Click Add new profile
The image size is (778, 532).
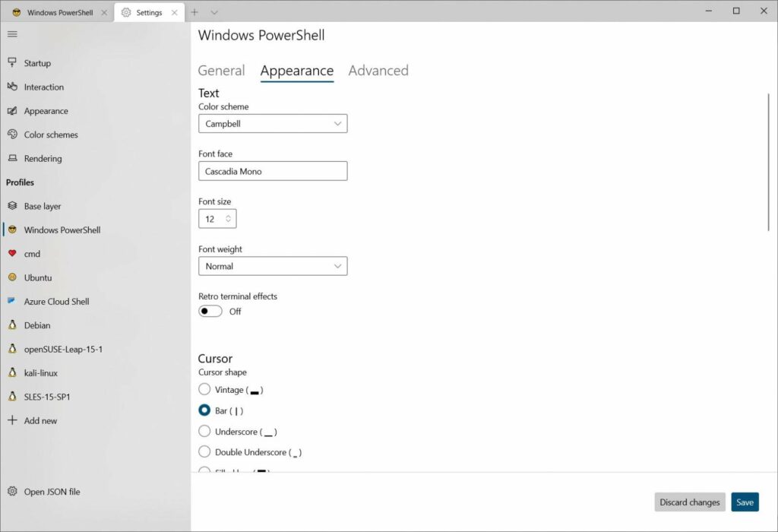point(95,420)
